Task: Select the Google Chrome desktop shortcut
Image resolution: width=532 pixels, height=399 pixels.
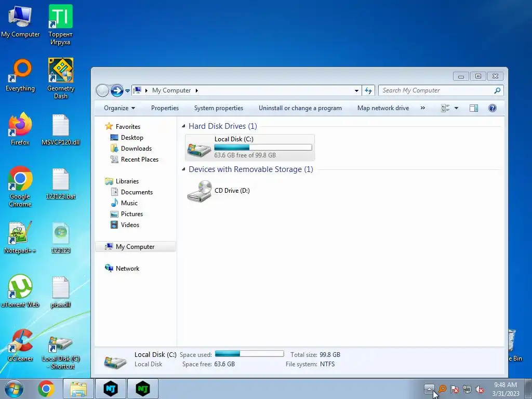Action: (x=20, y=187)
